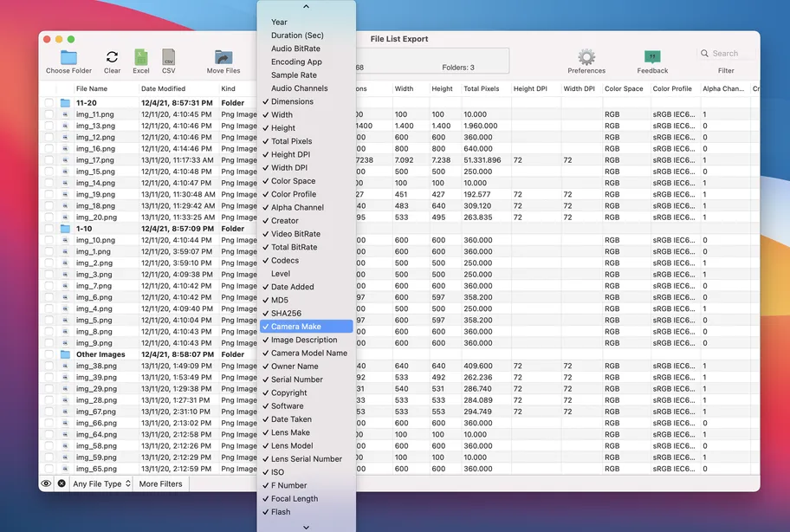Uncheck Copyright in the column menu
Viewport: 790px width, 532px height.
pyautogui.click(x=307, y=393)
